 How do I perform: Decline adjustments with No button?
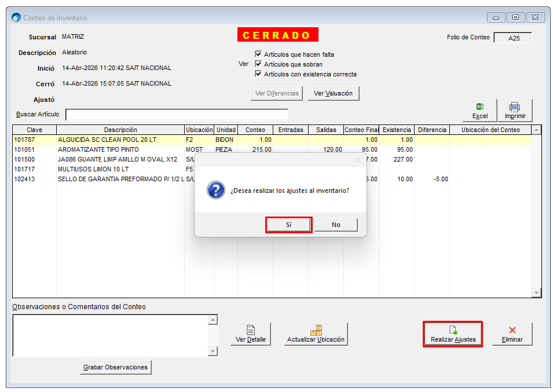pyautogui.click(x=336, y=225)
